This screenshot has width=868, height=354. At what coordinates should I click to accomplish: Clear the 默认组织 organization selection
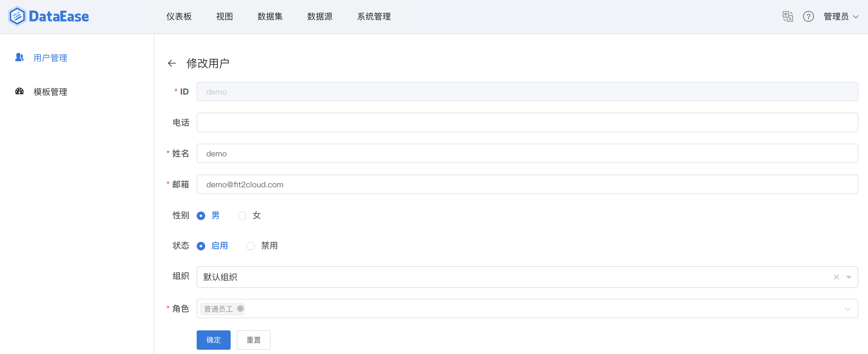click(x=836, y=277)
